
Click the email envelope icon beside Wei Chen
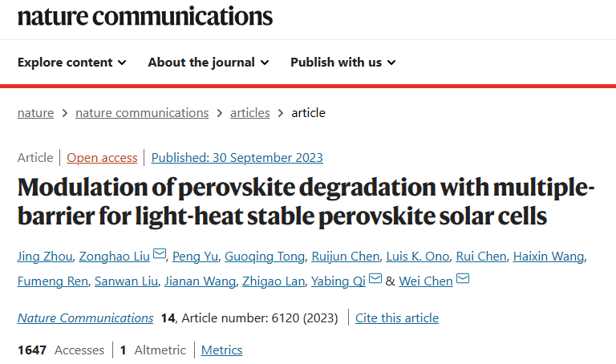pos(462,279)
